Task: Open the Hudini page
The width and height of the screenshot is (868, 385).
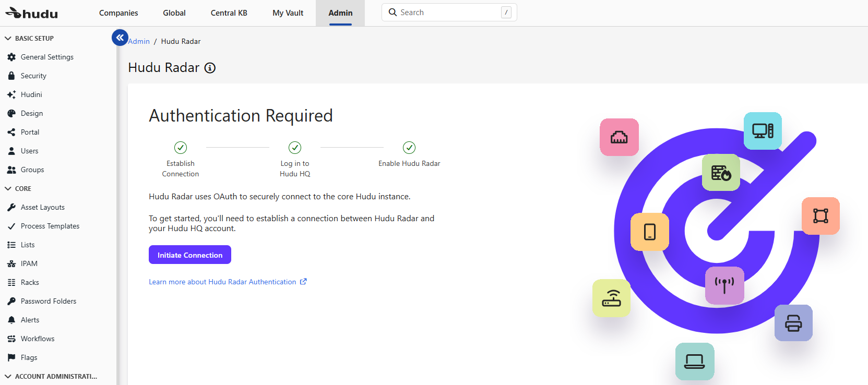Action: [x=31, y=94]
